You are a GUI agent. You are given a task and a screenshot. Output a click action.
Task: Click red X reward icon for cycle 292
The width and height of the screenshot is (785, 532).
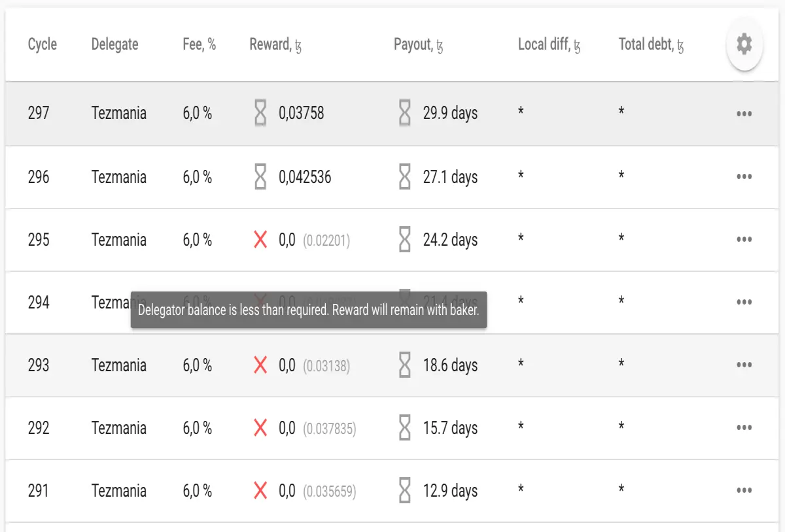260,428
